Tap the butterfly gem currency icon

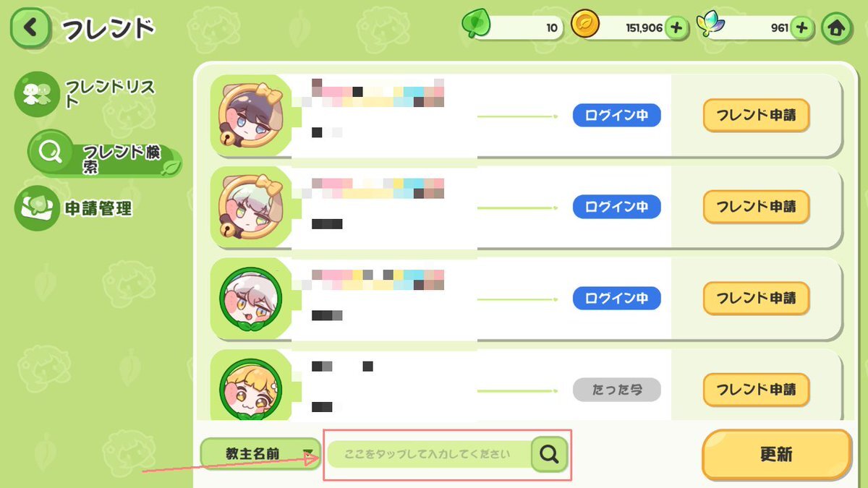(710, 26)
